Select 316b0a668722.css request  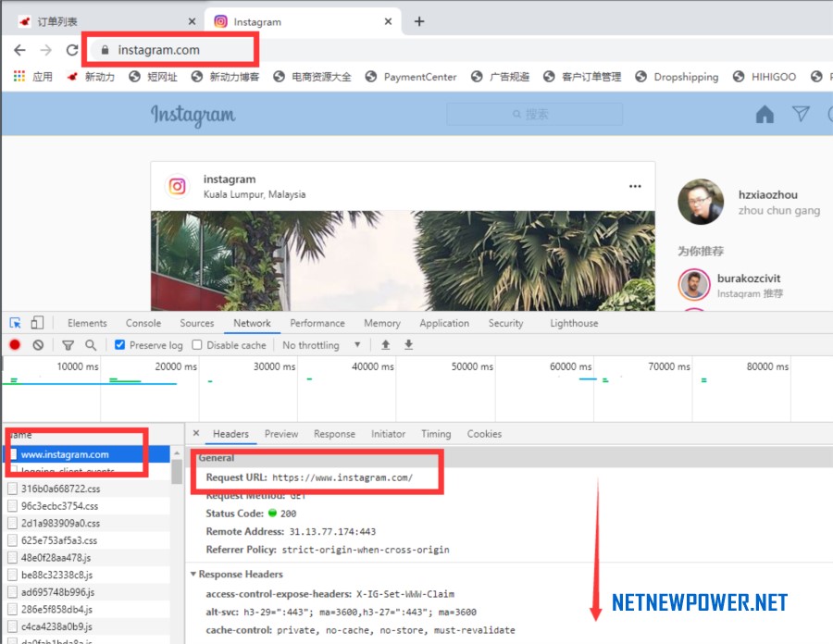(x=88, y=489)
